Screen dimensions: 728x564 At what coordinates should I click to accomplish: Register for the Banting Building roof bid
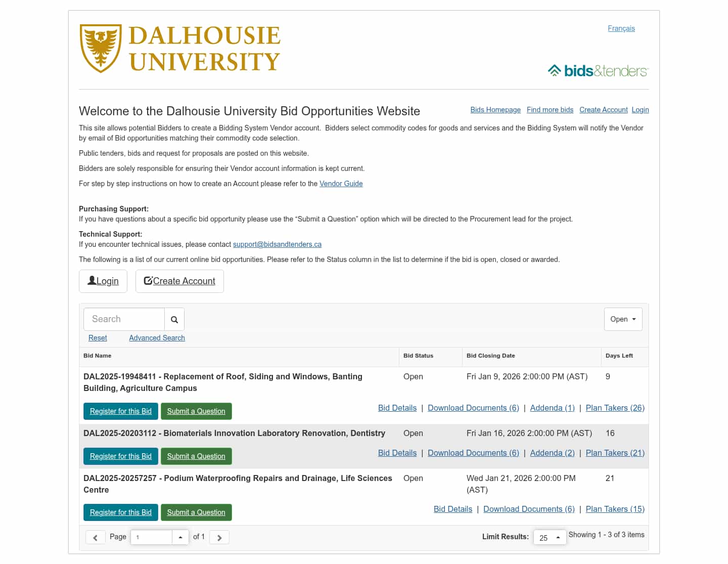pos(121,411)
